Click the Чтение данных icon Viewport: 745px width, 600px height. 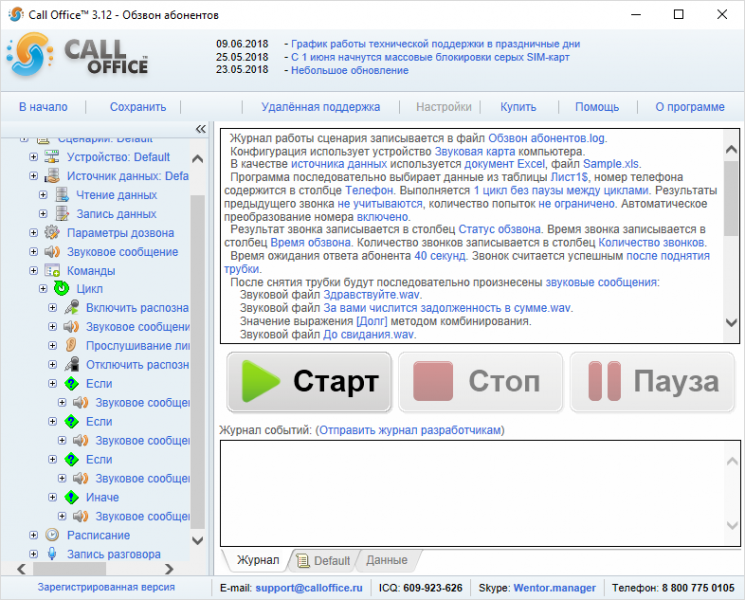(x=62, y=195)
